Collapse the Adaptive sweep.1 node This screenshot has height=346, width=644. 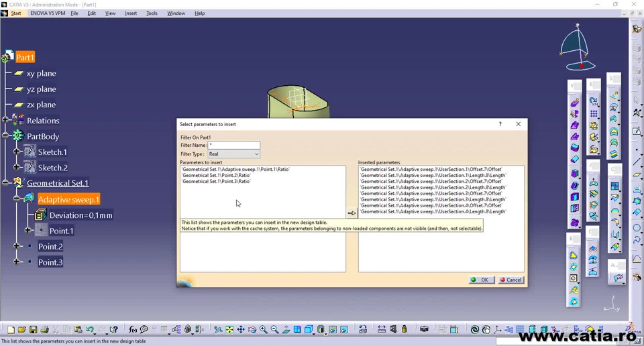pyautogui.click(x=16, y=198)
